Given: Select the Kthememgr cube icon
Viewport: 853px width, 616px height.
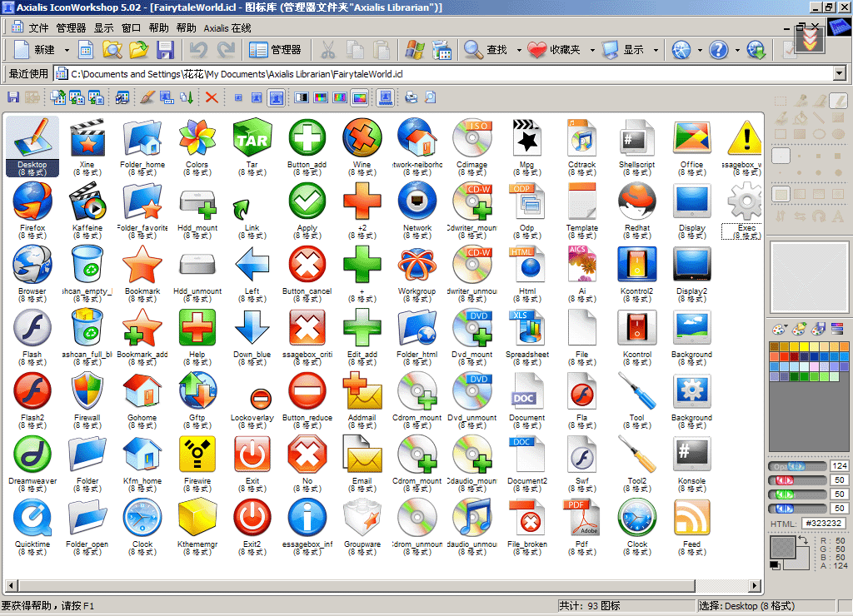Looking at the screenshot, I should point(197,518).
